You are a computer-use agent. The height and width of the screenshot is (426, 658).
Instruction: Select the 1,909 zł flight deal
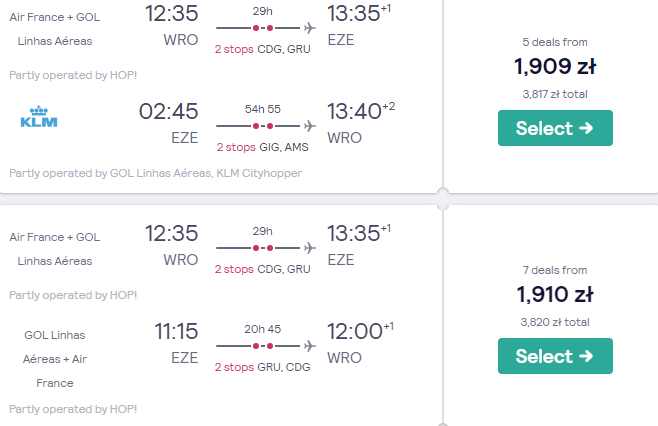(x=555, y=128)
